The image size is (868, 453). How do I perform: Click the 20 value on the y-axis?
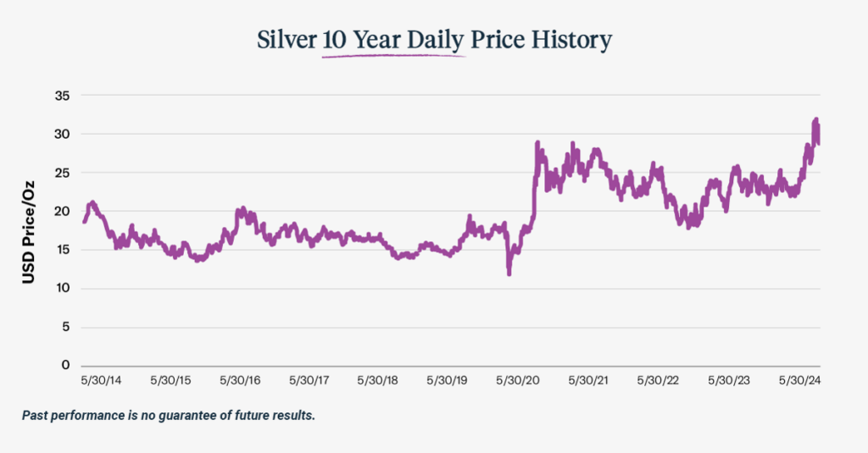pyautogui.click(x=61, y=212)
